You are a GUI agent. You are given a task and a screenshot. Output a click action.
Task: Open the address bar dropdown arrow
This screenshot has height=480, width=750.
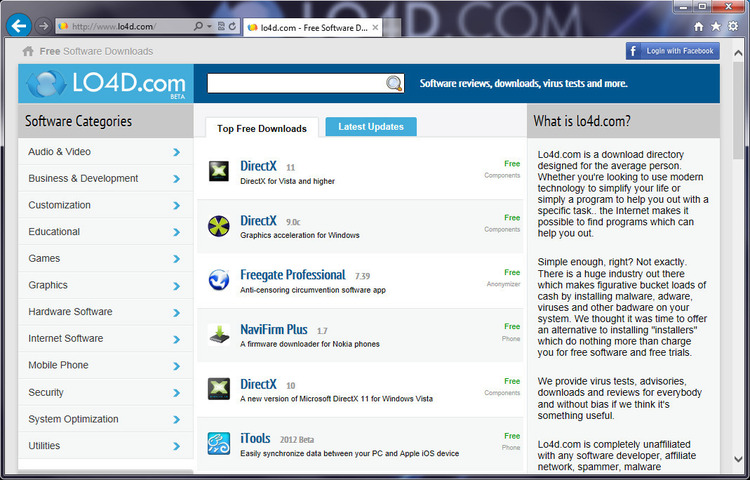click(210, 27)
